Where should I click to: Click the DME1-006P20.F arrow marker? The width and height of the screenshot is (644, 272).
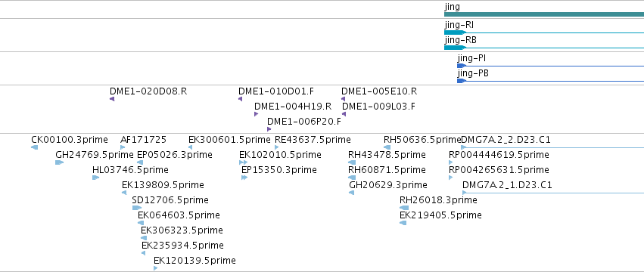click(269, 129)
